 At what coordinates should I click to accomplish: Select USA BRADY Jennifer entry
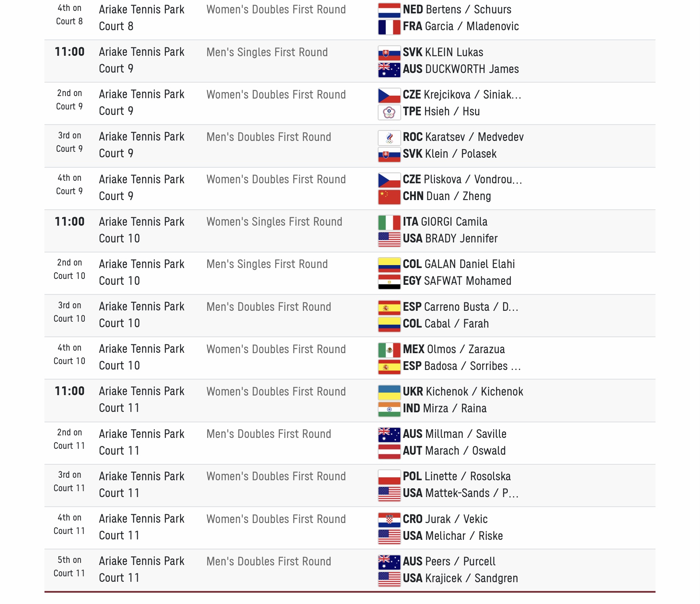(x=450, y=239)
